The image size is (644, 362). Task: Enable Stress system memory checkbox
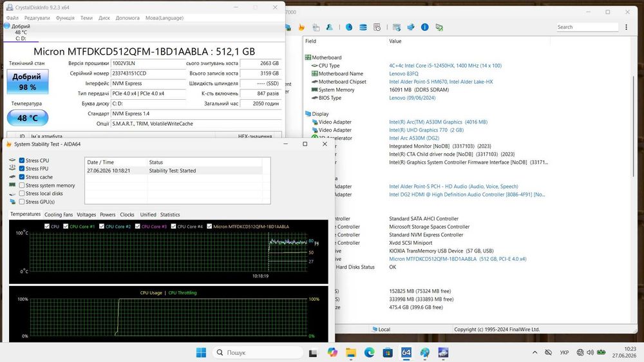22,186
